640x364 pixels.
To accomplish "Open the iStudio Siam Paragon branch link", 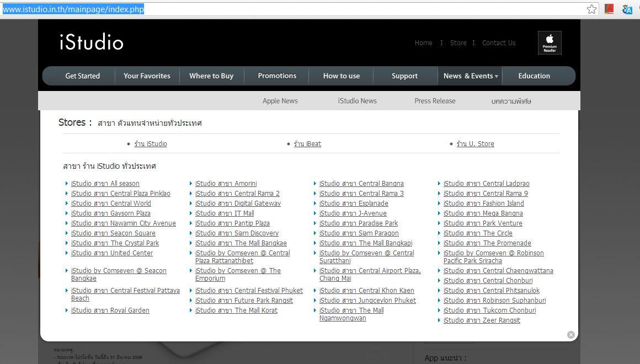I will [359, 233].
